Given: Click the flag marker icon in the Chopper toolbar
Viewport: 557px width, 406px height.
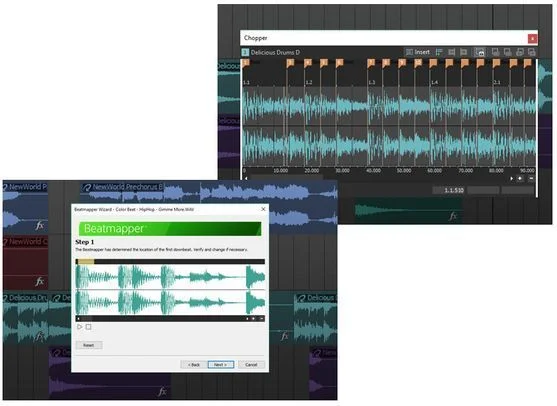Looking at the screenshot, I should pos(464,52).
